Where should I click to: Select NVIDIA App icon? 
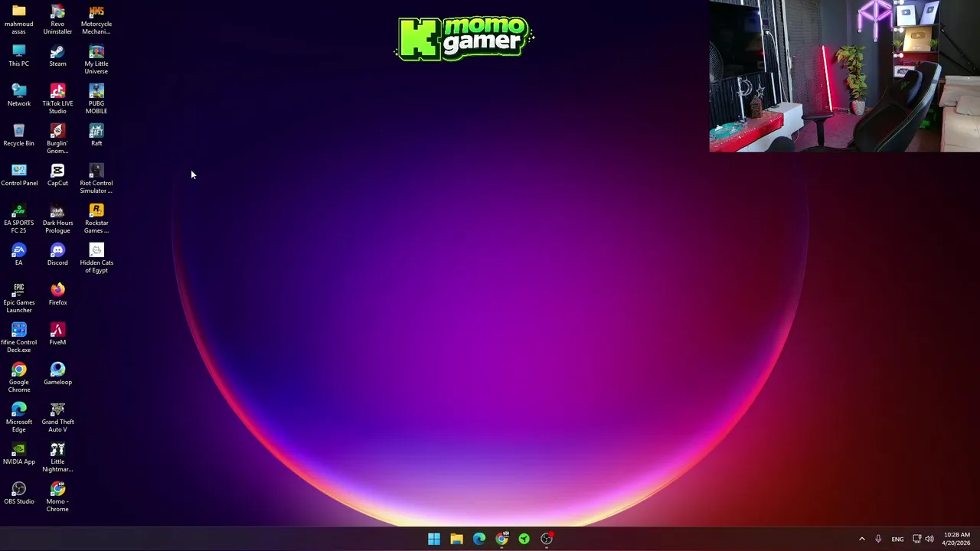click(18, 454)
